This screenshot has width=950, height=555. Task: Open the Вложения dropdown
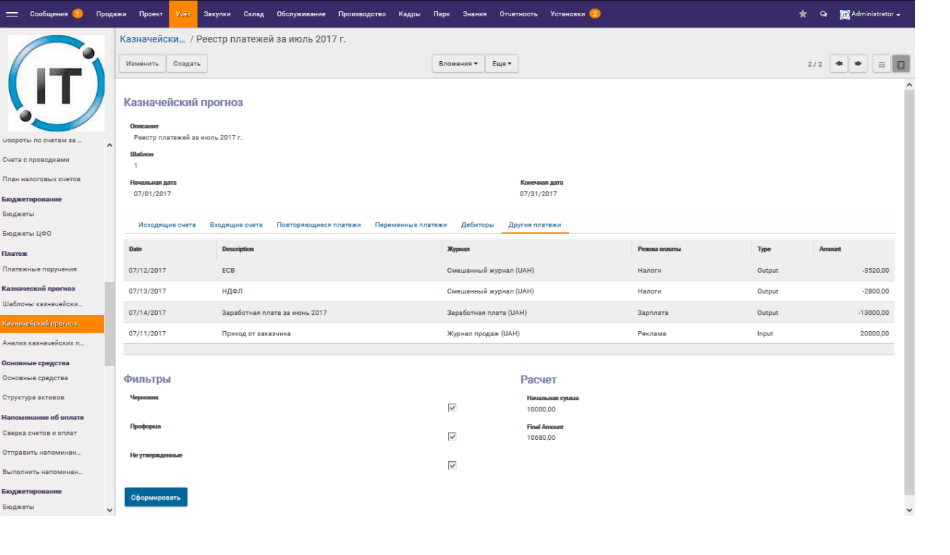(x=458, y=64)
